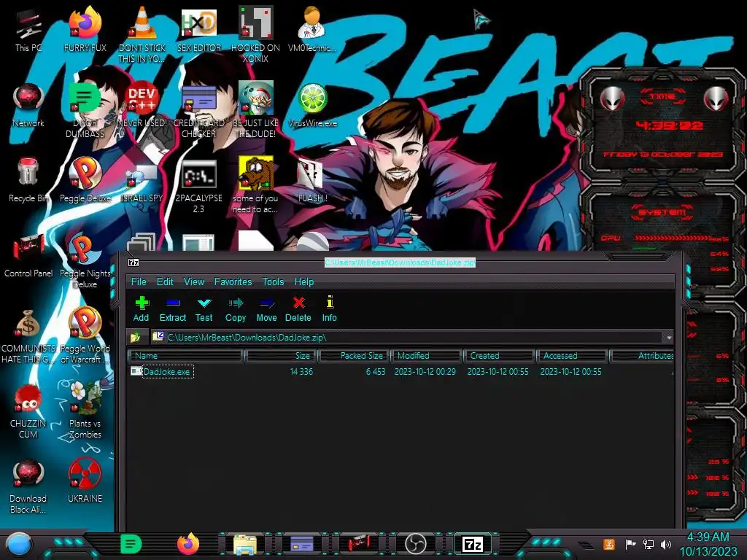Screen dimensions: 747x560
Task: Select the SEX EDITOR HxD desktop icon
Action: coord(199,31)
